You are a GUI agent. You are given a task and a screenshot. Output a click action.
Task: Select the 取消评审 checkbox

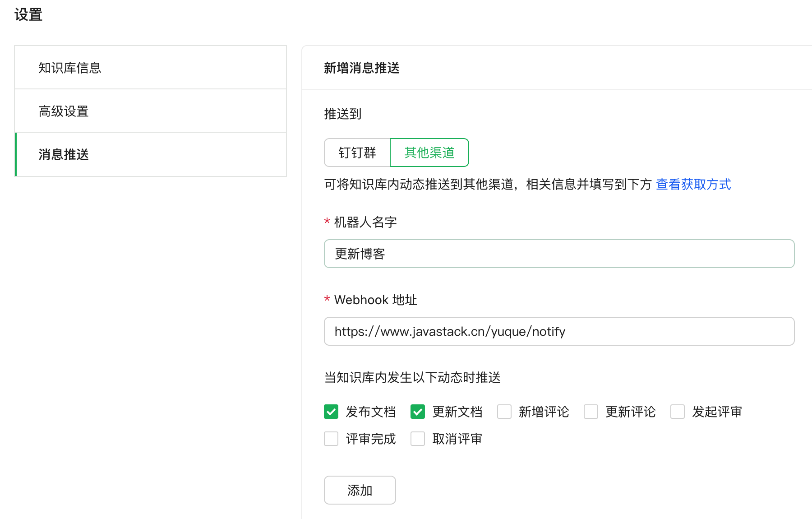(418, 439)
